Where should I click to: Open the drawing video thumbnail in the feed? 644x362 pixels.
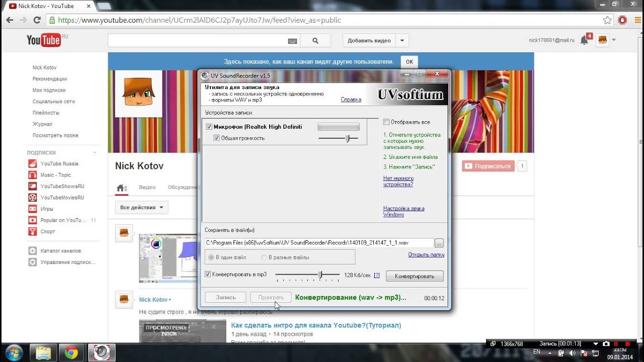click(x=168, y=258)
